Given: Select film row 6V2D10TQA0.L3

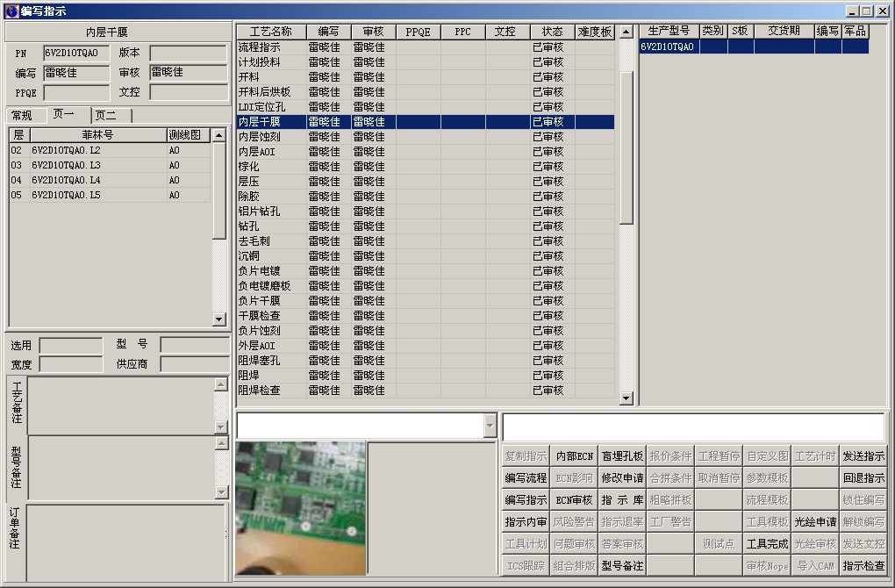Looking at the screenshot, I should [110, 165].
